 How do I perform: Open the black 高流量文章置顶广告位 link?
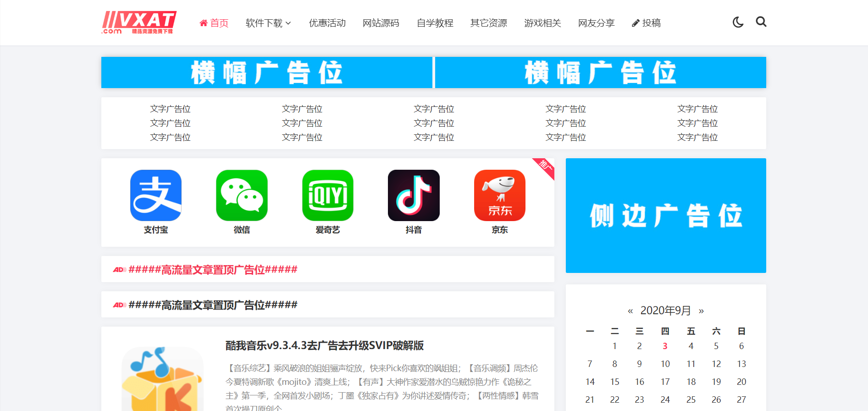point(213,305)
